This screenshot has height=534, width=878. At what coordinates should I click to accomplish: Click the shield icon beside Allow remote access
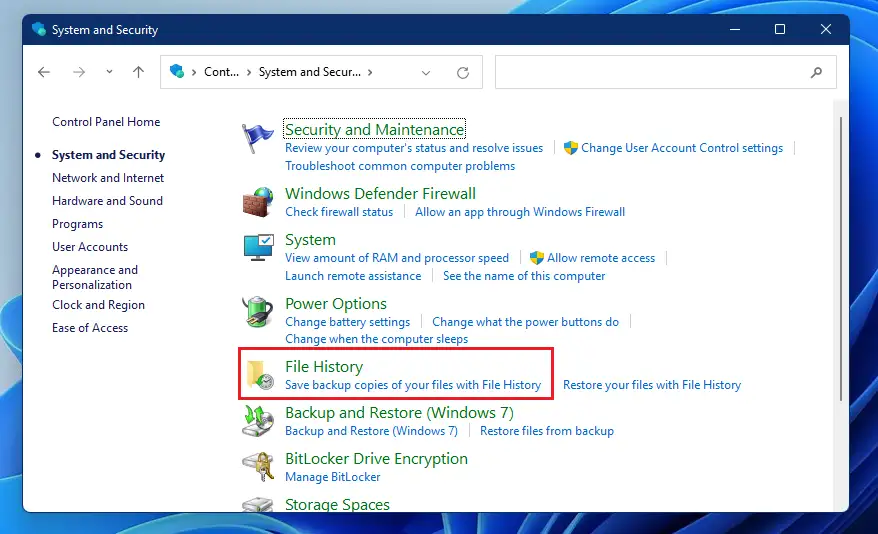pyautogui.click(x=536, y=257)
